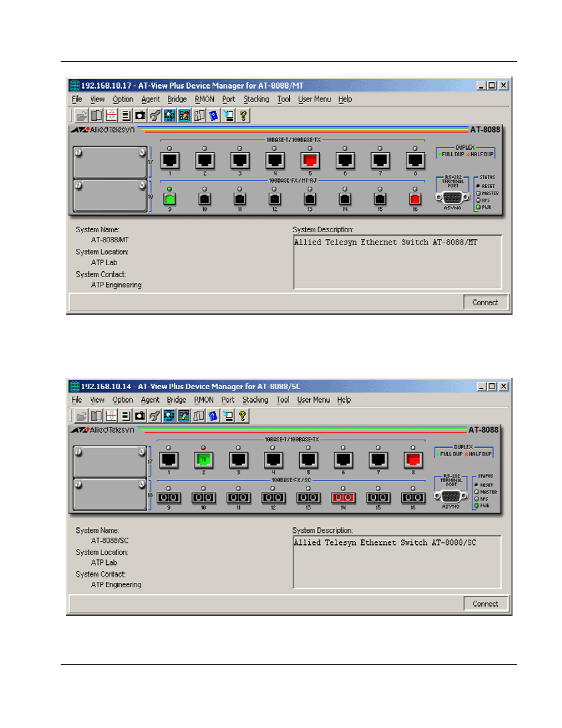The height and width of the screenshot is (728, 562).
Task: Select port 3 on AT-8088/MT switch
Action: (x=240, y=160)
